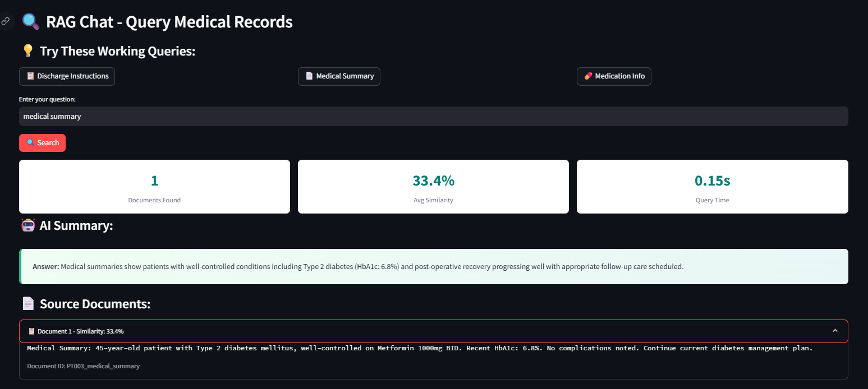This screenshot has height=389, width=868.
Task: Click the Document ID PT003_medical_summary text
Action: (83, 366)
